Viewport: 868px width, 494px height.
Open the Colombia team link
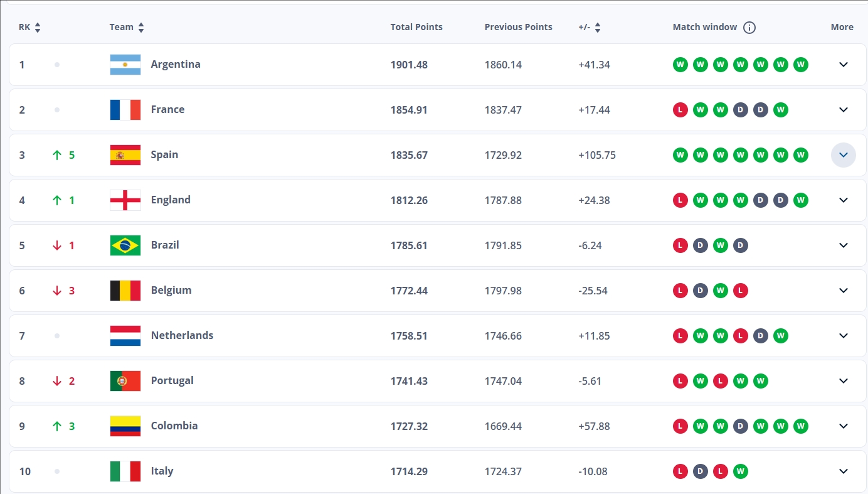174,426
